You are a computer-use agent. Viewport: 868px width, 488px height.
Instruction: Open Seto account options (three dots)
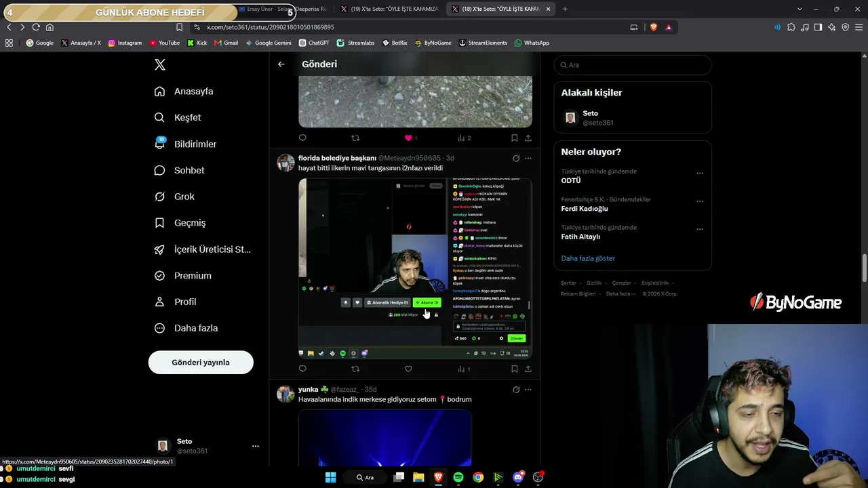point(256,446)
